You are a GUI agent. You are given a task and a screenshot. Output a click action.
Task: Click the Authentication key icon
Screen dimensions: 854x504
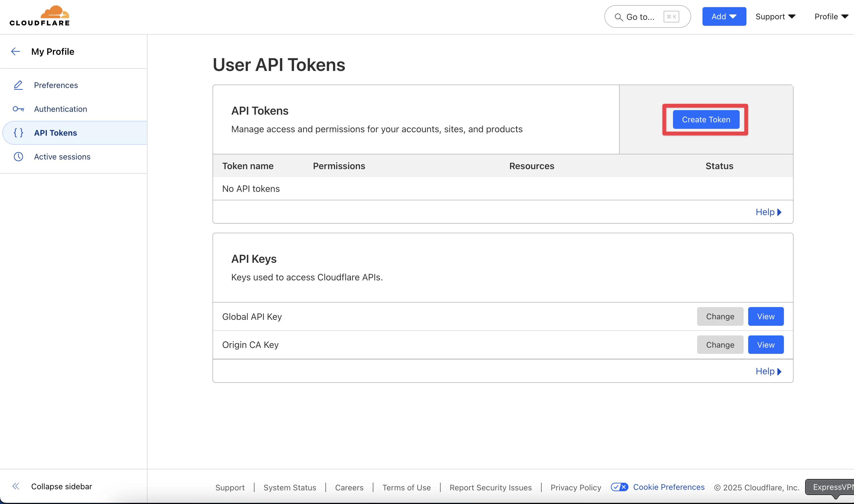(18, 109)
